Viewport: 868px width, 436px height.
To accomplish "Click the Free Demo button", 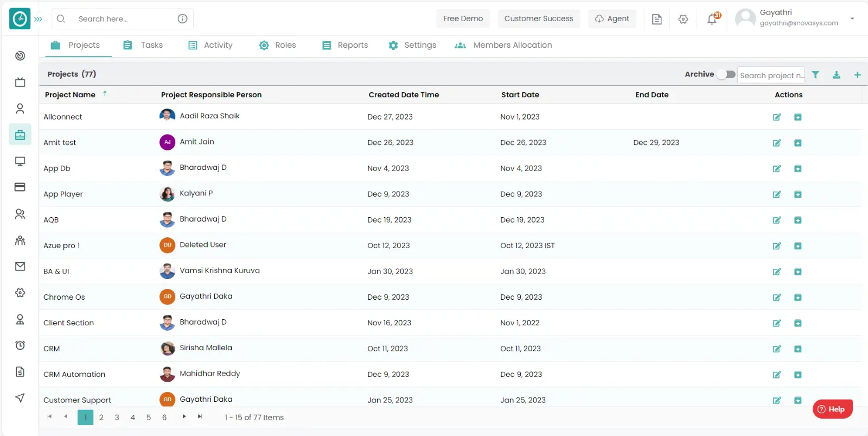I will coord(463,18).
